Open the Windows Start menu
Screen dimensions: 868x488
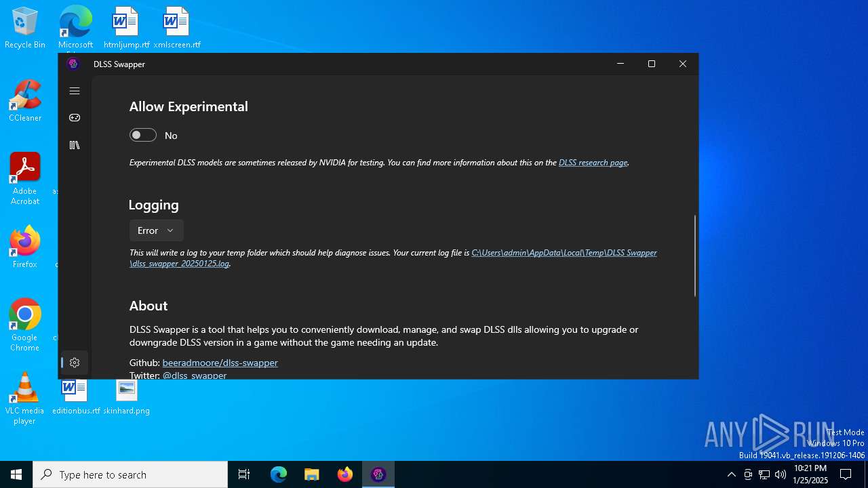click(16, 474)
